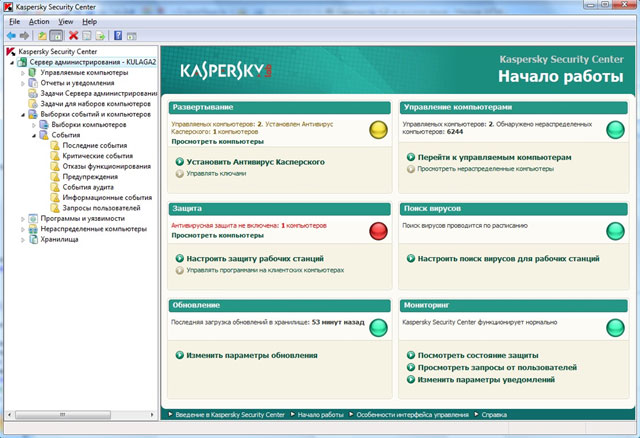The width and height of the screenshot is (640, 438).
Task: Click Просмотреть компьютеры in Защита section
Action: (x=218, y=236)
